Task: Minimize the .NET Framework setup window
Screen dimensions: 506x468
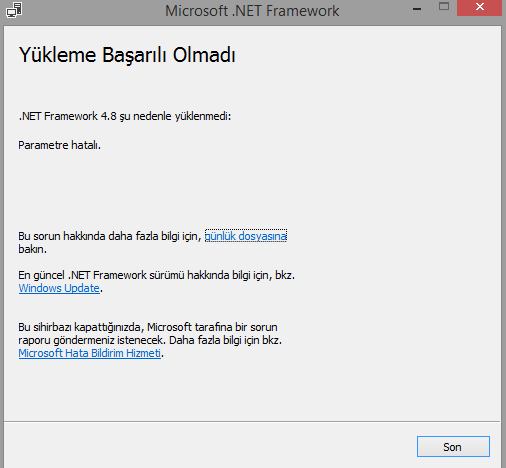Action: pos(417,9)
